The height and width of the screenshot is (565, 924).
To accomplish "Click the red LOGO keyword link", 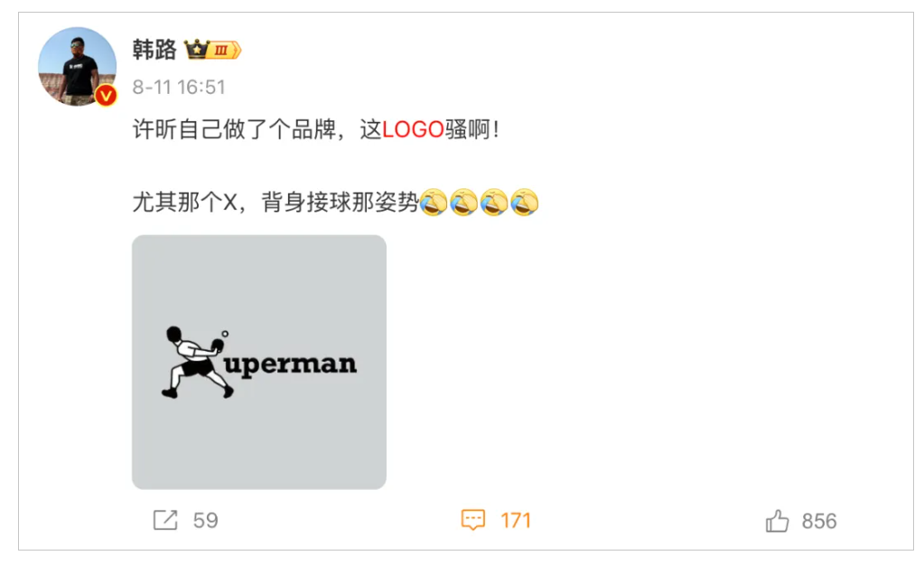I will click(413, 129).
